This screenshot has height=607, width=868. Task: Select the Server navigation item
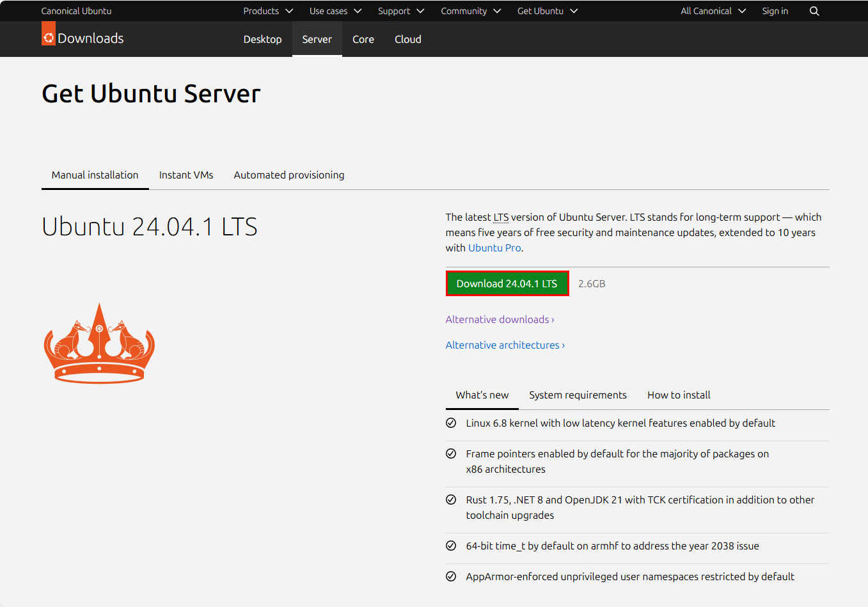[x=317, y=39]
